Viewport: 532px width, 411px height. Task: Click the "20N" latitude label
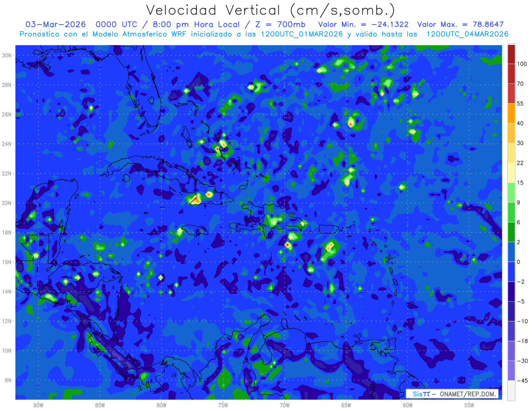7,203
